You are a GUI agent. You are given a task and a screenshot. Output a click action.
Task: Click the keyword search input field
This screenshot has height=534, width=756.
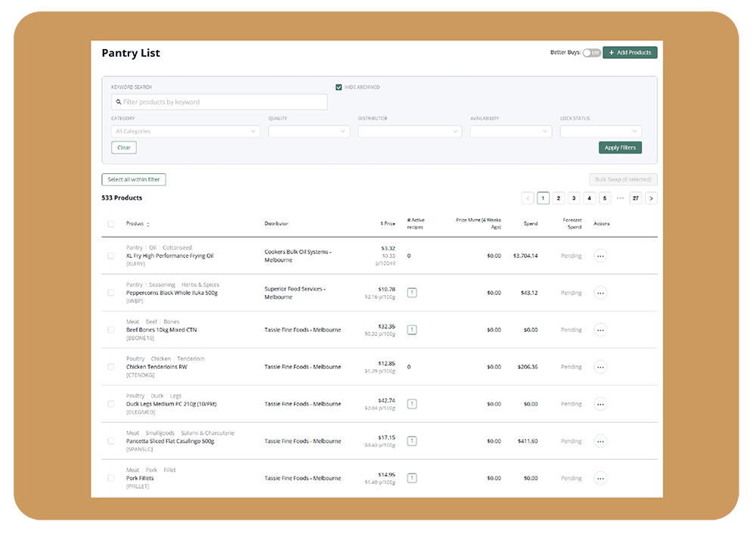[x=219, y=102]
